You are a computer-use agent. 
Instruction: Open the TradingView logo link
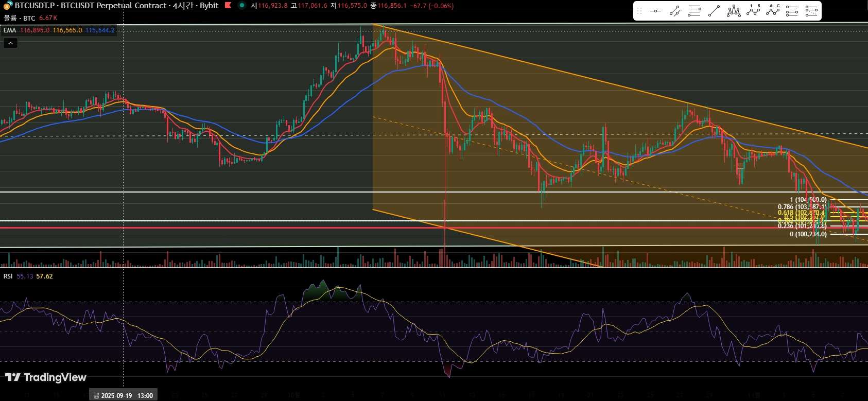[46, 377]
